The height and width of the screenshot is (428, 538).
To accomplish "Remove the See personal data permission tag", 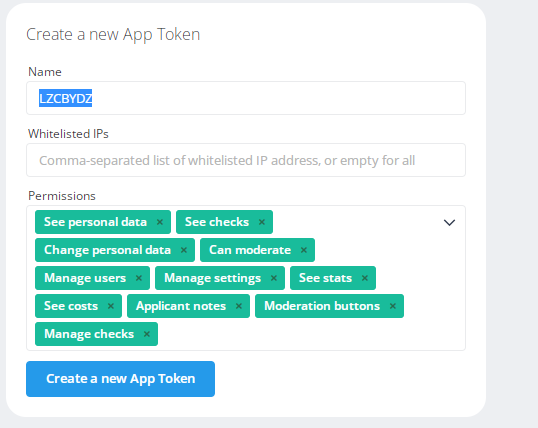I will (160, 222).
